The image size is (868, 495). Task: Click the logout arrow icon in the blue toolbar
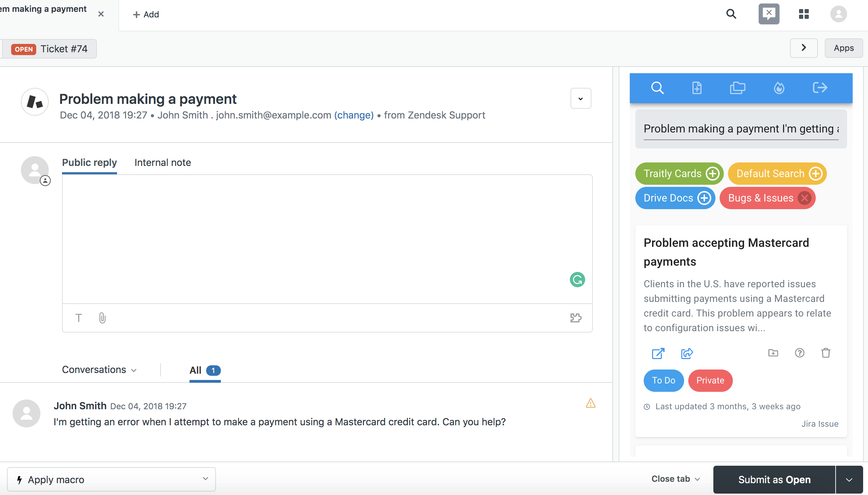(x=820, y=88)
